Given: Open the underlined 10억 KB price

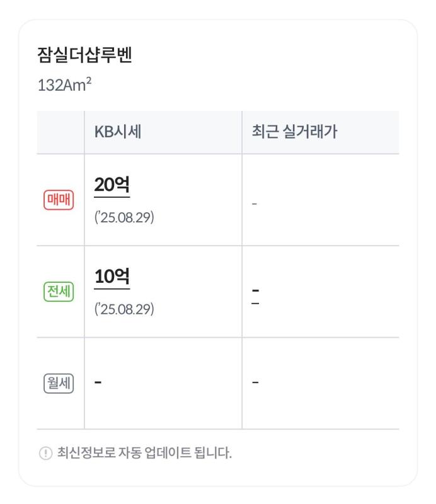Looking at the screenshot, I should [x=112, y=277].
